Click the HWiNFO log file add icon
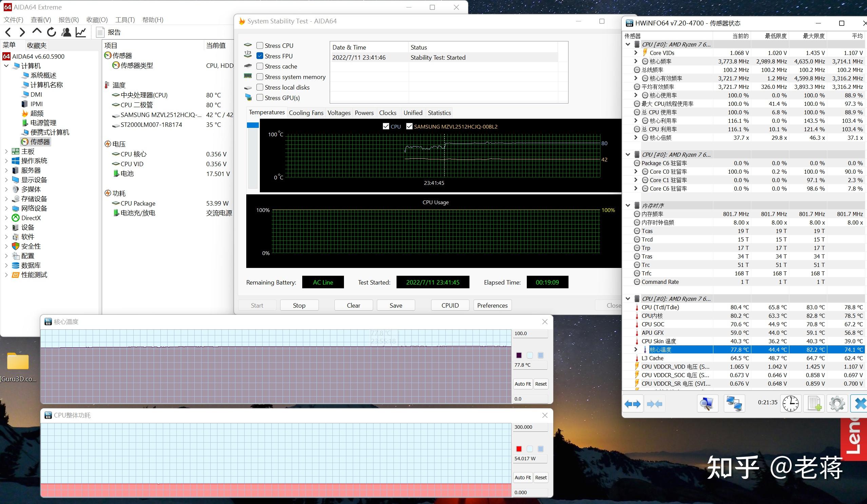The height and width of the screenshot is (504, 867). pos(814,404)
